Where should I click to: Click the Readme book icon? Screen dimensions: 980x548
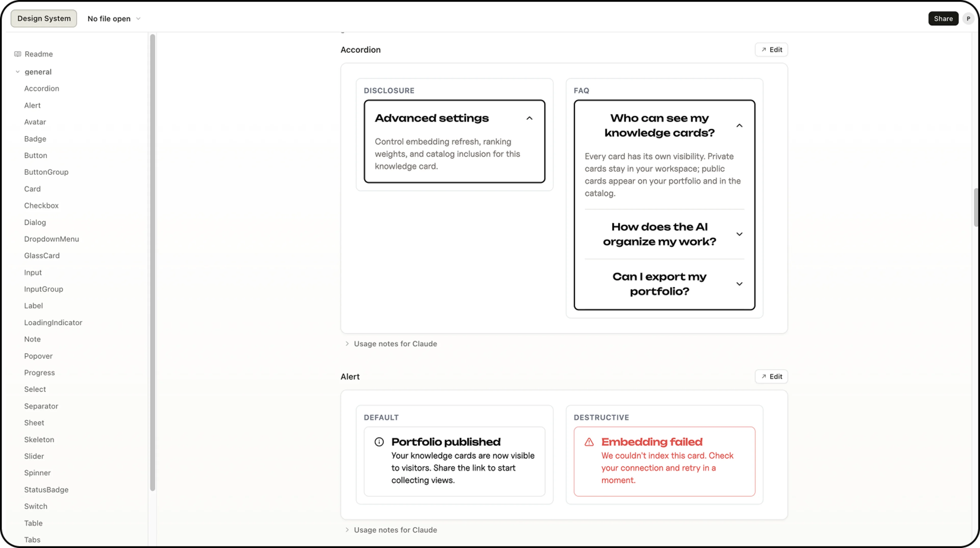pos(18,54)
